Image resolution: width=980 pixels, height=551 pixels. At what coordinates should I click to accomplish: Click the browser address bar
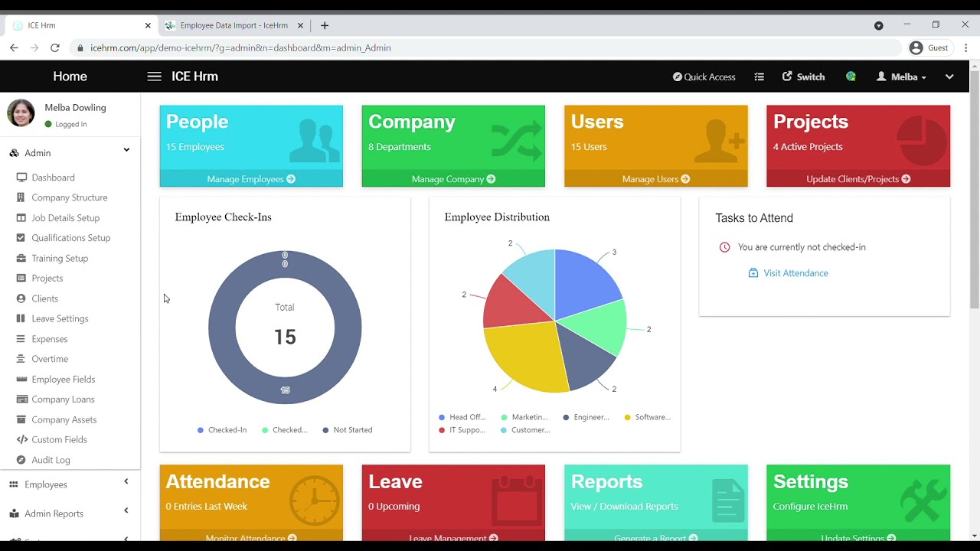(x=486, y=47)
